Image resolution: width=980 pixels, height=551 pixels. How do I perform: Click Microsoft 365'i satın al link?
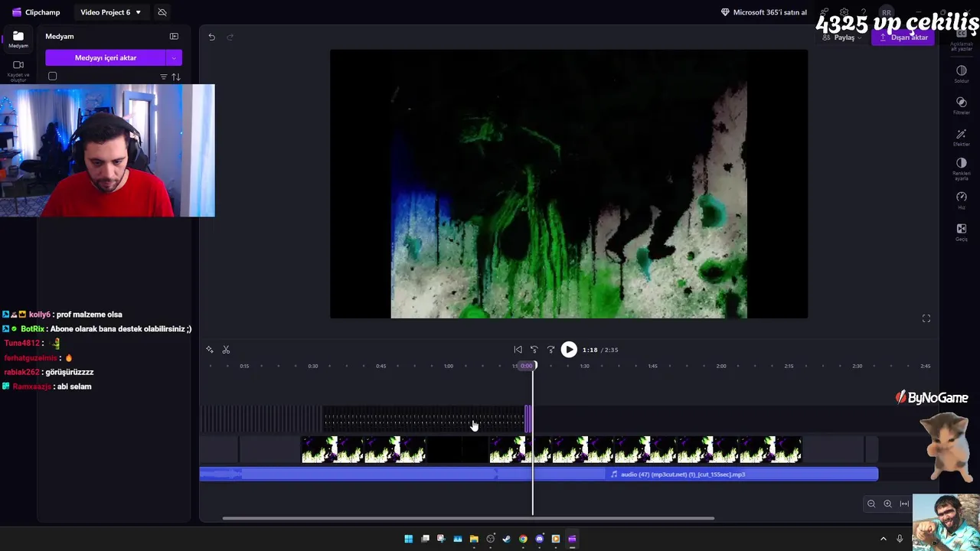click(764, 12)
